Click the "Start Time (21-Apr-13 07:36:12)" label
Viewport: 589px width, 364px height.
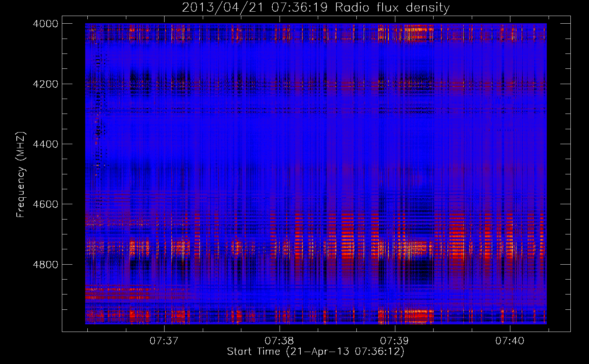click(316, 352)
